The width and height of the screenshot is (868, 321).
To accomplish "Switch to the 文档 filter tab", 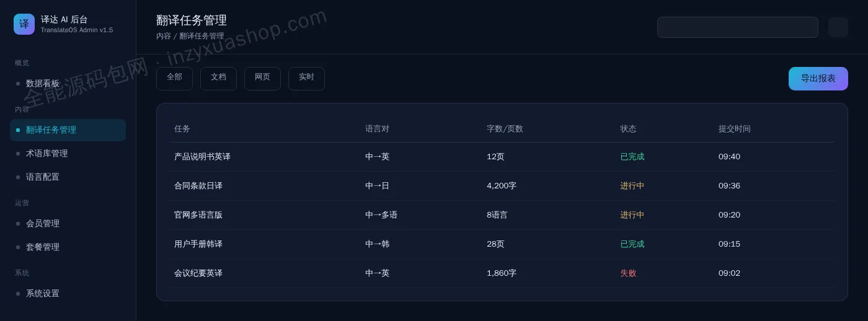I will (218, 79).
